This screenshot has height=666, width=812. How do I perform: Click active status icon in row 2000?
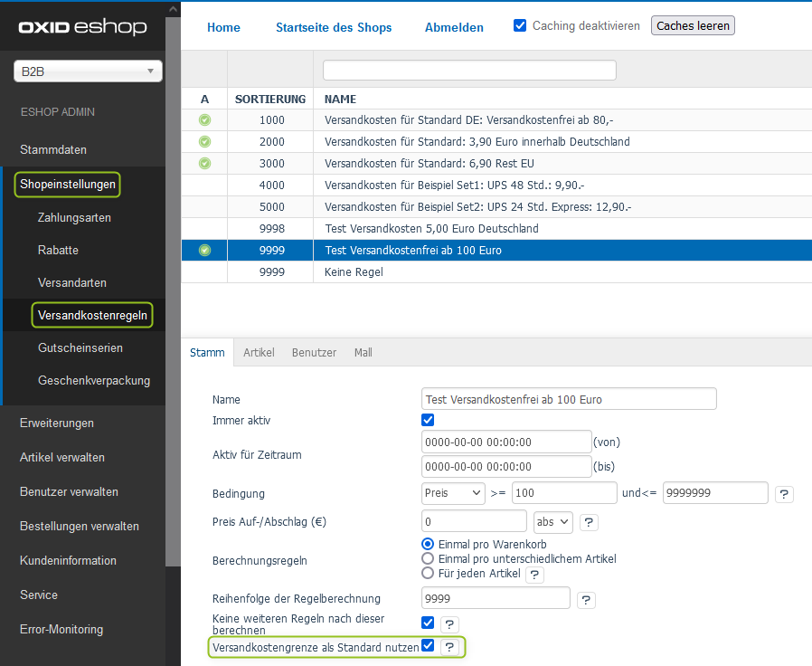[204, 141]
